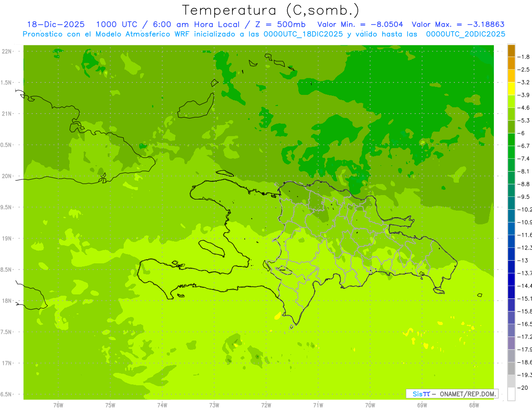Click the '17N' latitude axis label
The width and height of the screenshot is (532, 411).
tap(7, 363)
